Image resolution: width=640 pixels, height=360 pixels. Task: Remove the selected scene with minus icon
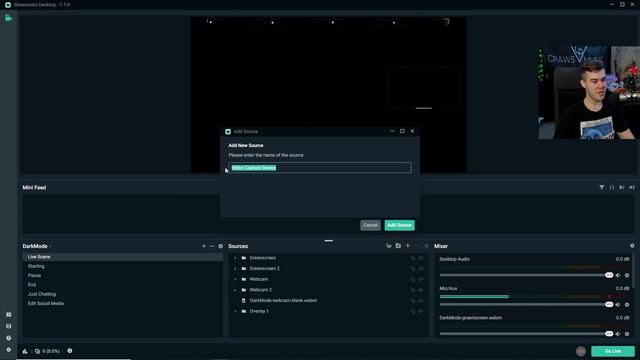click(212, 246)
